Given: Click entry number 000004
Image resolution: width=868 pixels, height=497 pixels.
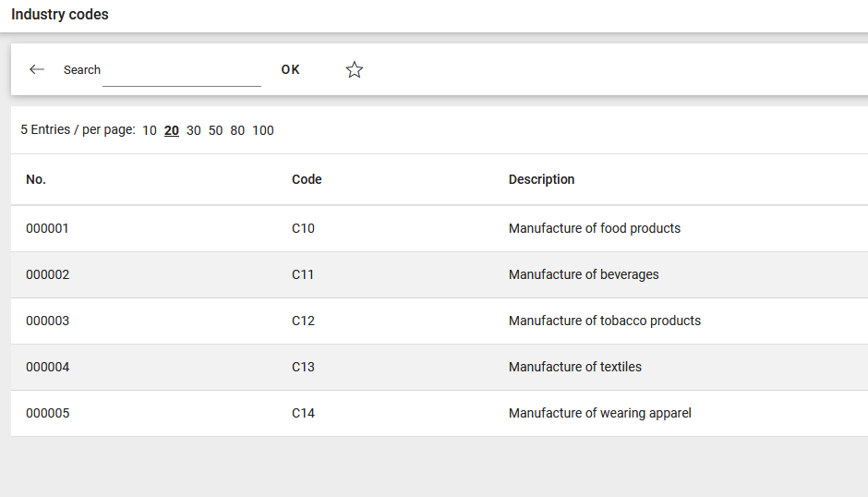Looking at the screenshot, I should click(x=47, y=367).
